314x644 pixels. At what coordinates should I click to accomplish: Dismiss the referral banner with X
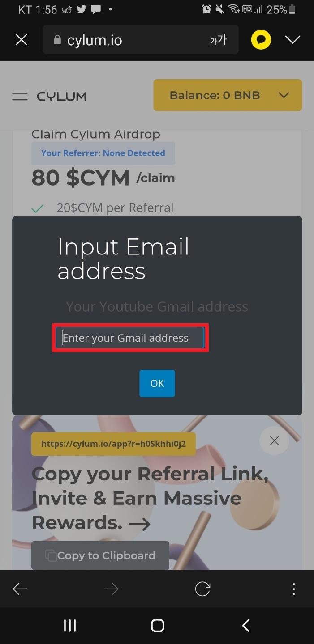[x=274, y=441]
